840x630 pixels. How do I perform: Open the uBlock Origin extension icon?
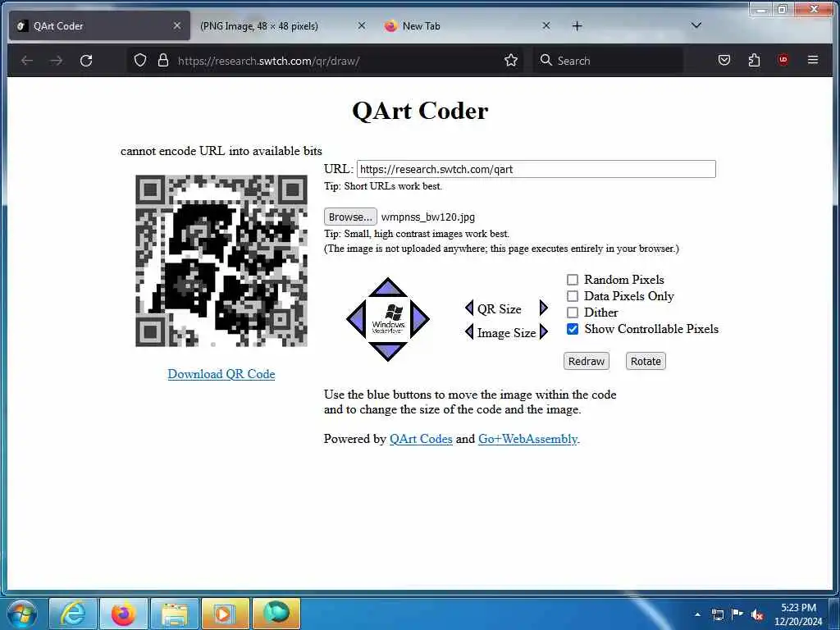(783, 60)
